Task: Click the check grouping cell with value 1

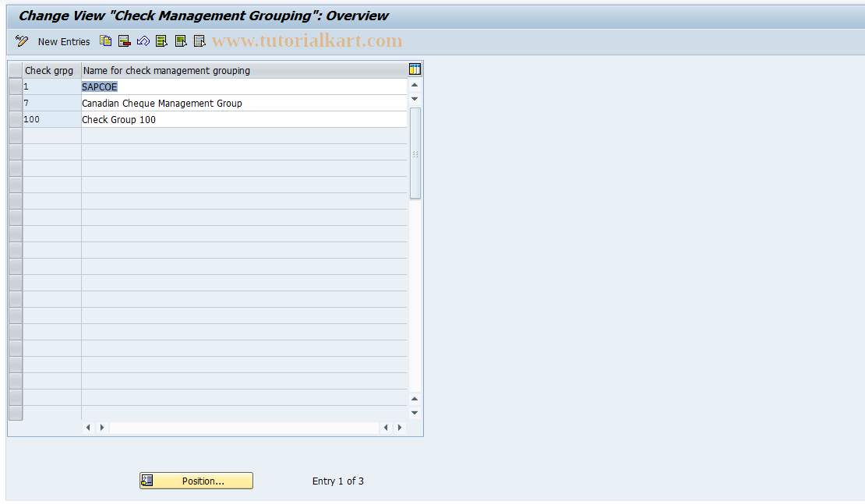Action: coord(52,86)
